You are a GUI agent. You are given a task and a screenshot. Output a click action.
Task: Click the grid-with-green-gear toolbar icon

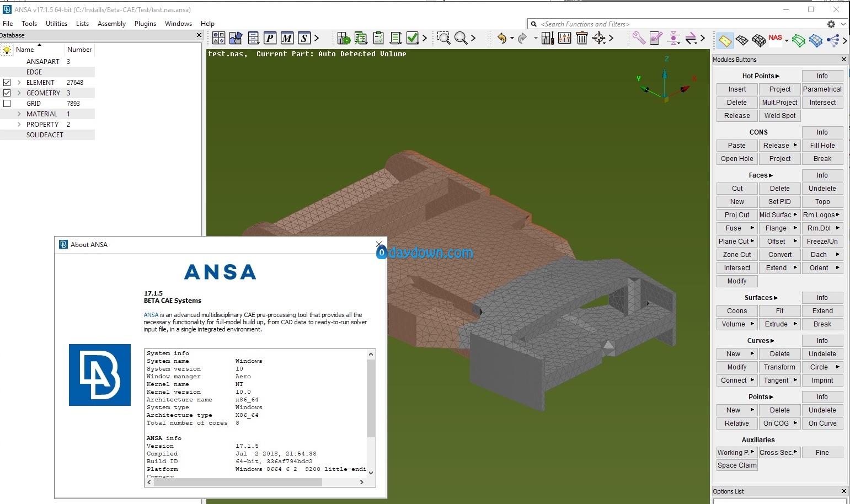click(344, 38)
